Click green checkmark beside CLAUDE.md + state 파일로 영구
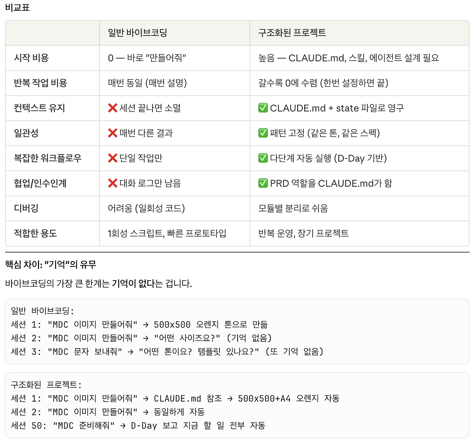Screen dimensions: 476x448 pyautogui.click(x=263, y=108)
